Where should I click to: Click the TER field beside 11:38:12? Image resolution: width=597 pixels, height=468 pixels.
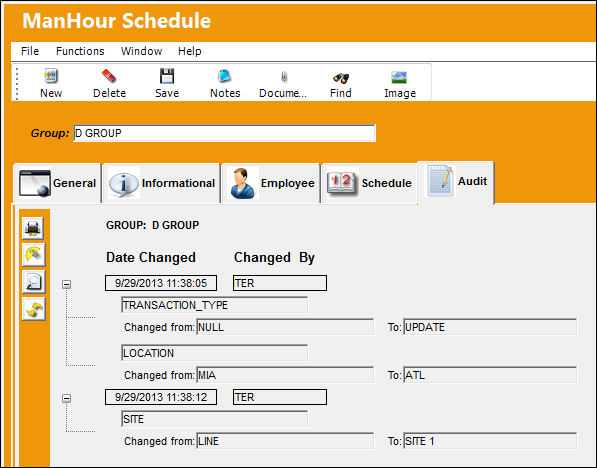(280, 397)
